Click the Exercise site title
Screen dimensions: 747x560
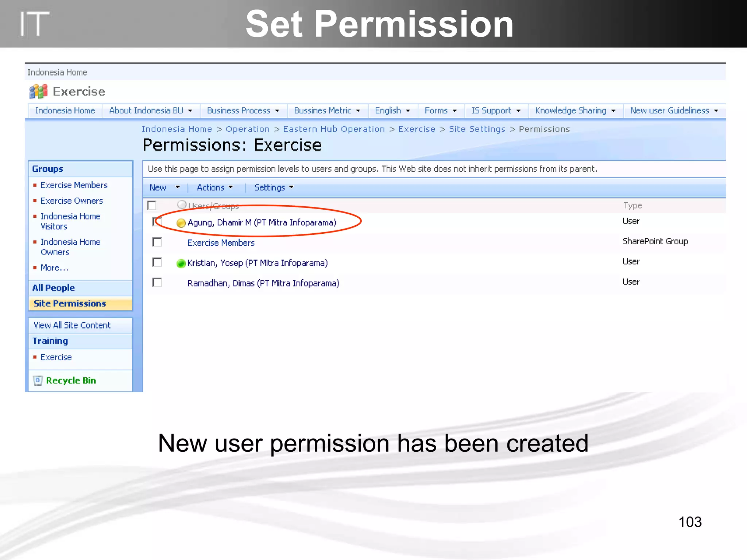coord(79,92)
